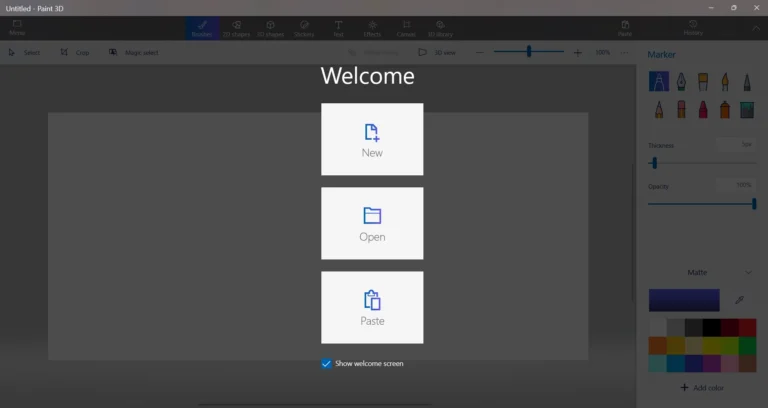Viewport: 768px width, 408px height.
Task: Collapse the ribbon with the chevron arrow
Action: 756,28
